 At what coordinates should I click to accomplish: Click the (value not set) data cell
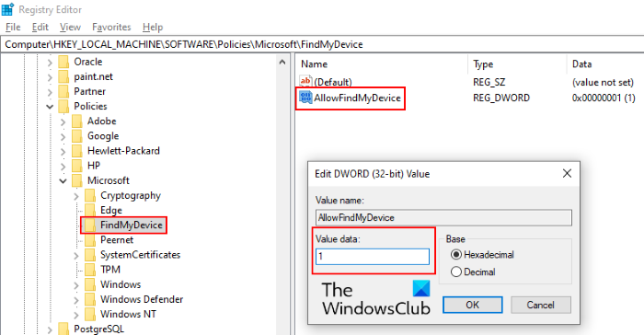(x=603, y=82)
